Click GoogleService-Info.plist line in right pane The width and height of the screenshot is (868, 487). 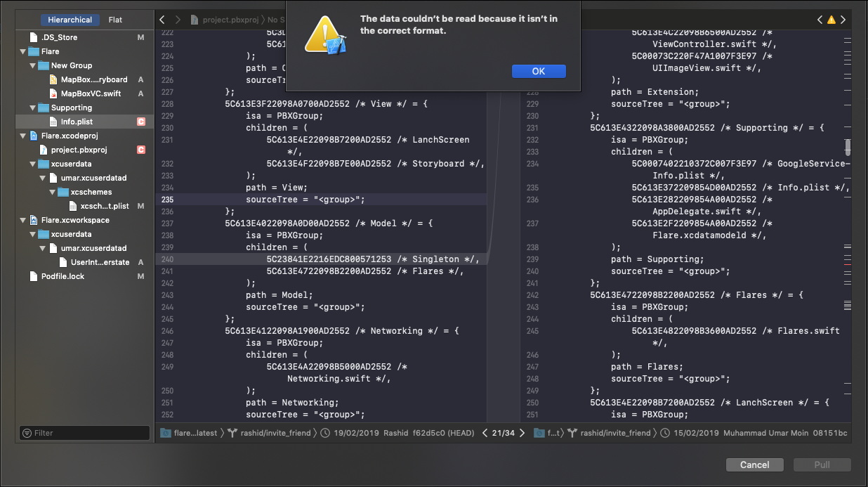pyautogui.click(x=739, y=169)
